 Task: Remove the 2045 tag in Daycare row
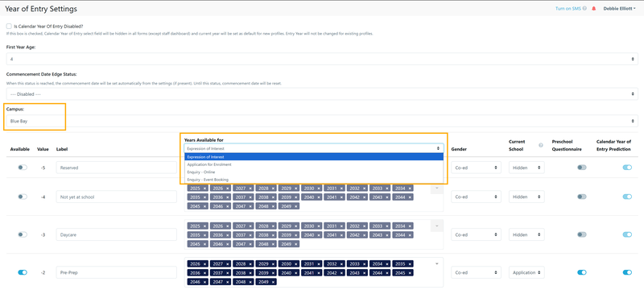click(204, 243)
